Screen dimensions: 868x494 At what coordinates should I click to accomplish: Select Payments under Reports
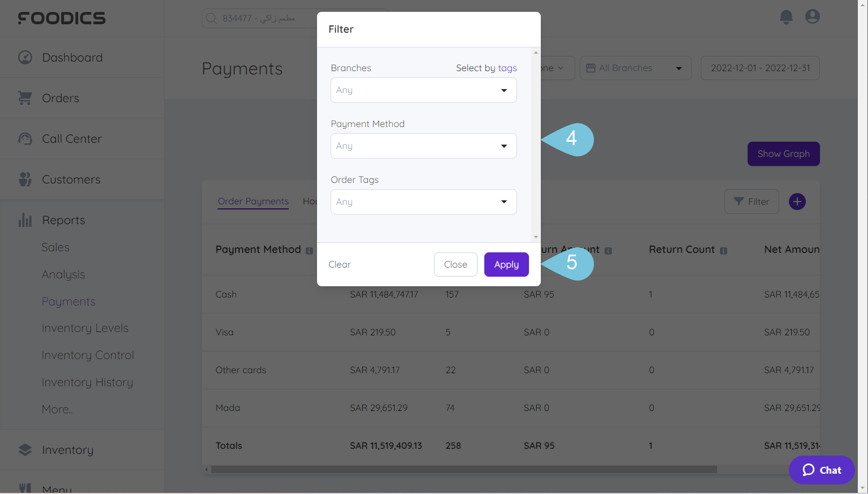pos(68,301)
